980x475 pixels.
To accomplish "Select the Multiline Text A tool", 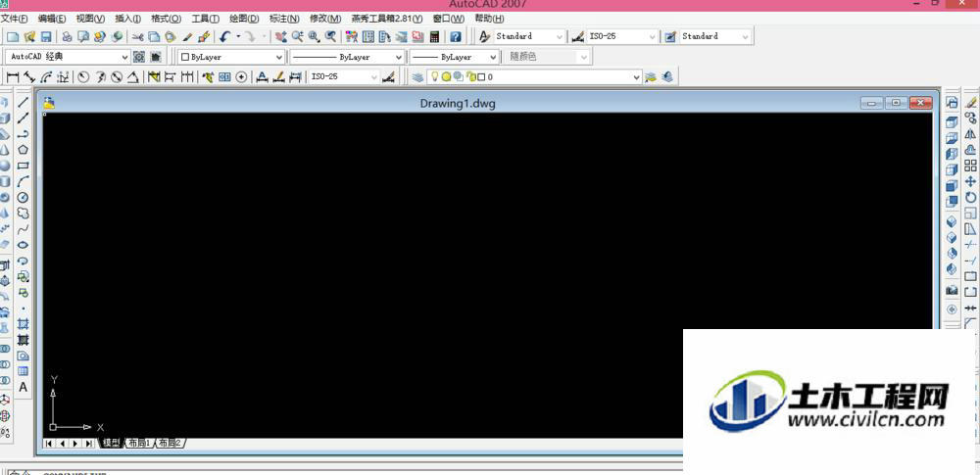I will click(24, 387).
